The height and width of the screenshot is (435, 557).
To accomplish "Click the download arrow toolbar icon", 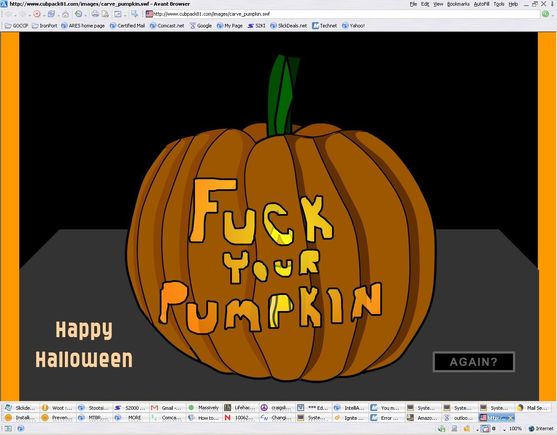I will tap(134, 14).
